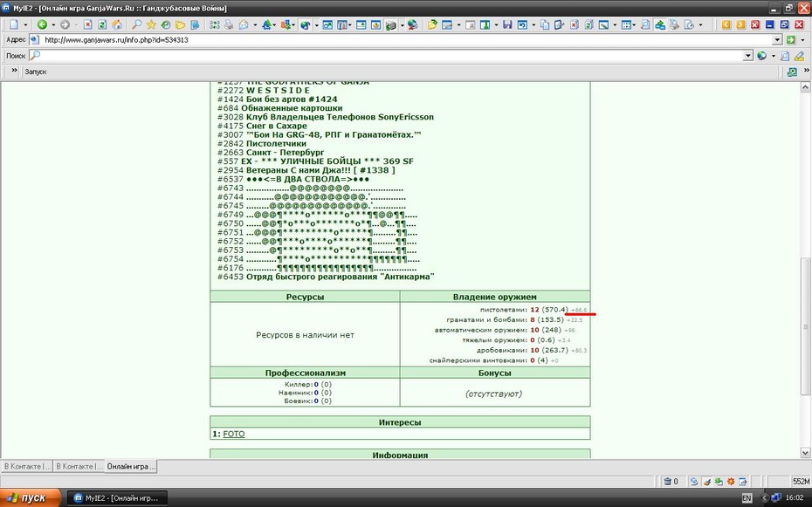This screenshot has height=507, width=812.
Task: Open the Home page icon
Action: click(117, 24)
